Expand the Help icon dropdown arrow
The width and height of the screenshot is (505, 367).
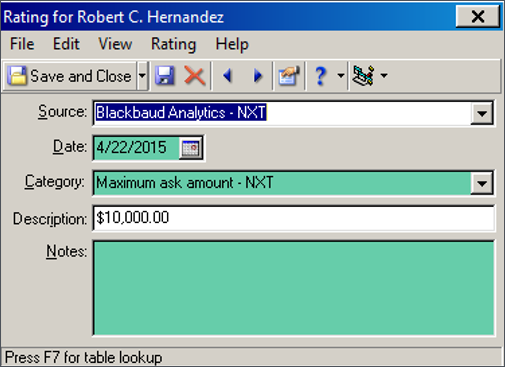coord(341,76)
